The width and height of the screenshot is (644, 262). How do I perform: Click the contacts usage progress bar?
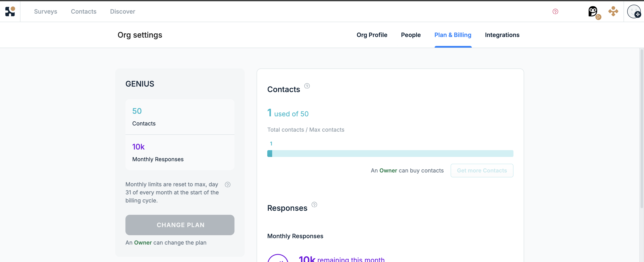(390, 154)
